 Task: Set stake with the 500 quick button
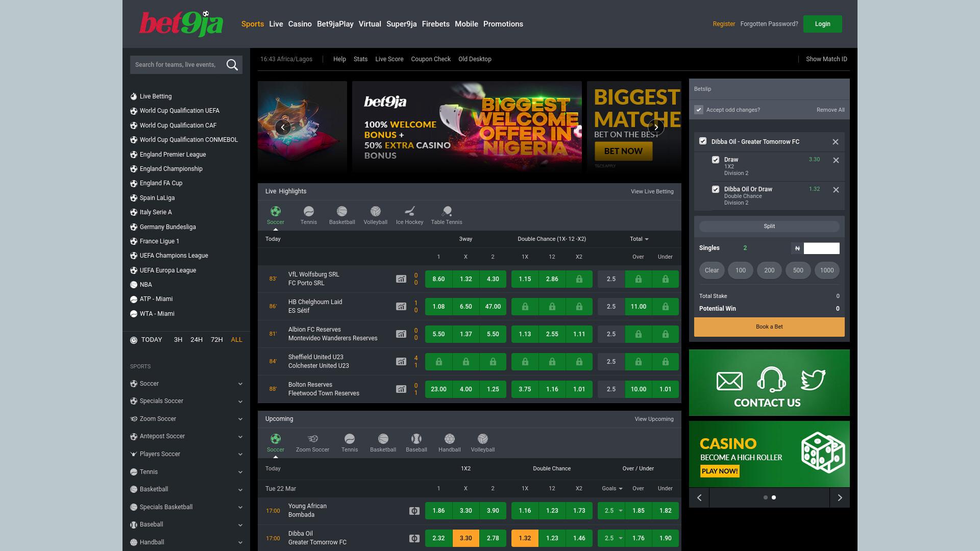tap(798, 270)
